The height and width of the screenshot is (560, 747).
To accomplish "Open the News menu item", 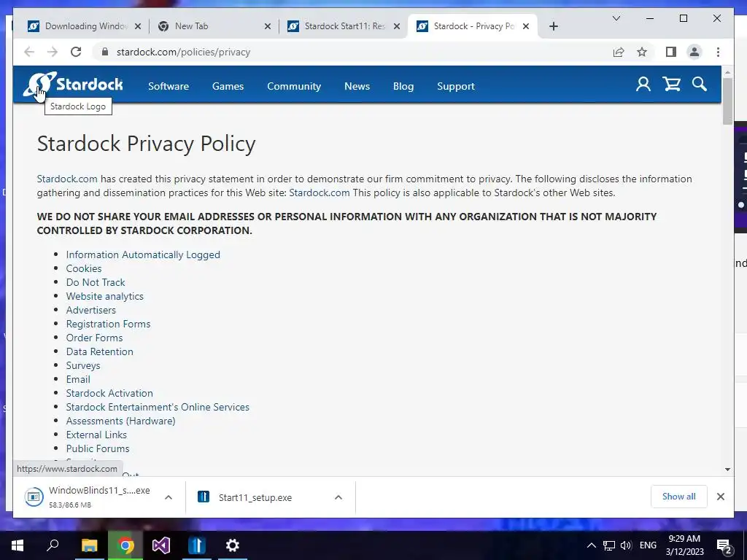I will (x=357, y=86).
